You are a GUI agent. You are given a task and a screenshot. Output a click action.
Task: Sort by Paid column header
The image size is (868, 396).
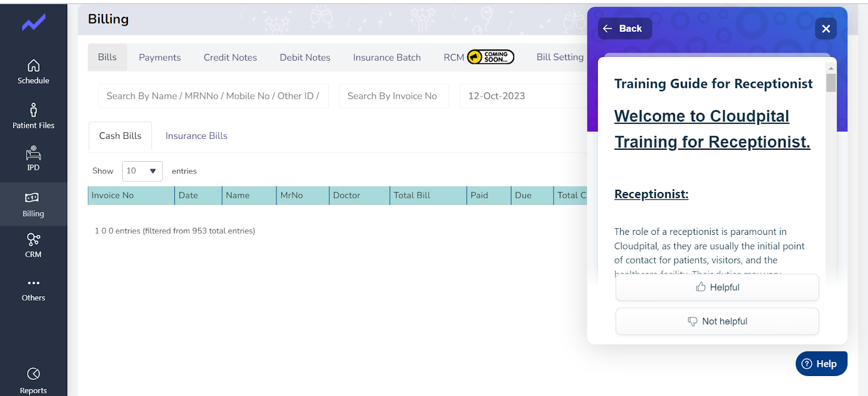tap(489, 195)
